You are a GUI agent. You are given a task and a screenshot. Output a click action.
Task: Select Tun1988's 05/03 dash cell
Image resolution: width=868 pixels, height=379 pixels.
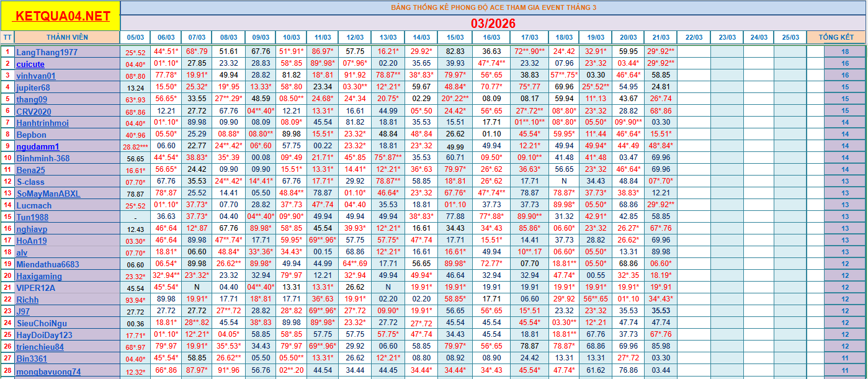click(135, 217)
